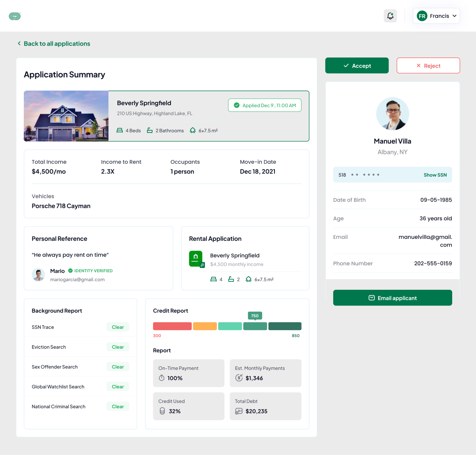Image resolution: width=476 pixels, height=455 pixels.
Task: Click the wallet icon next to Total Debt
Action: point(238,411)
